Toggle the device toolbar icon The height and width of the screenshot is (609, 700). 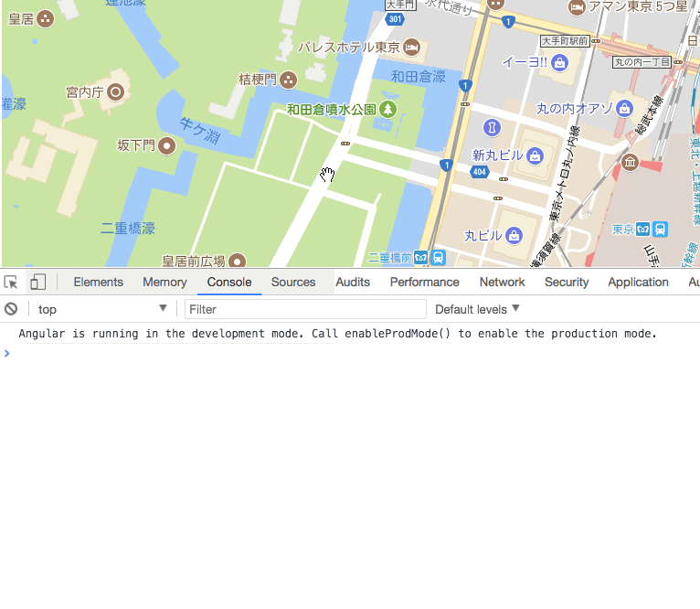(38, 283)
